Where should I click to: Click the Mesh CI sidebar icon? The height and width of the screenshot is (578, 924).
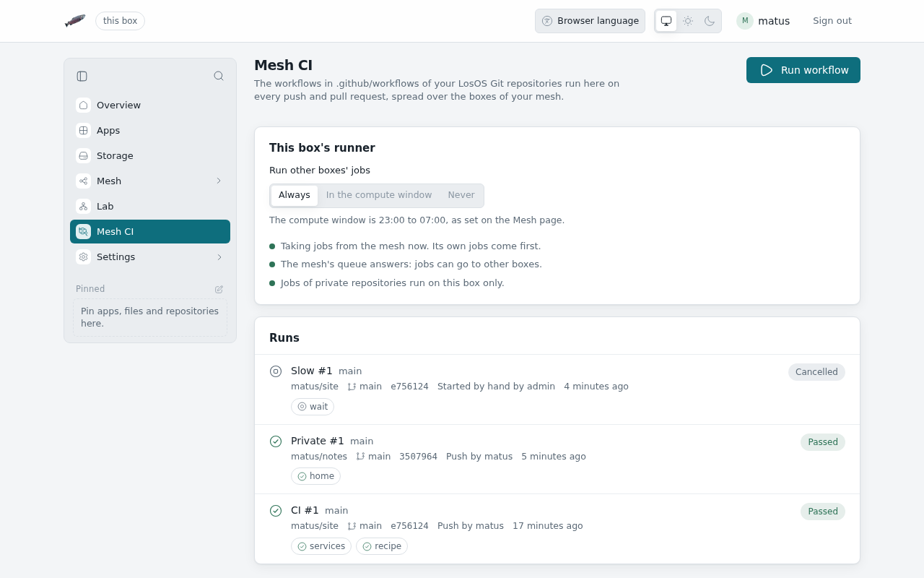coord(83,232)
